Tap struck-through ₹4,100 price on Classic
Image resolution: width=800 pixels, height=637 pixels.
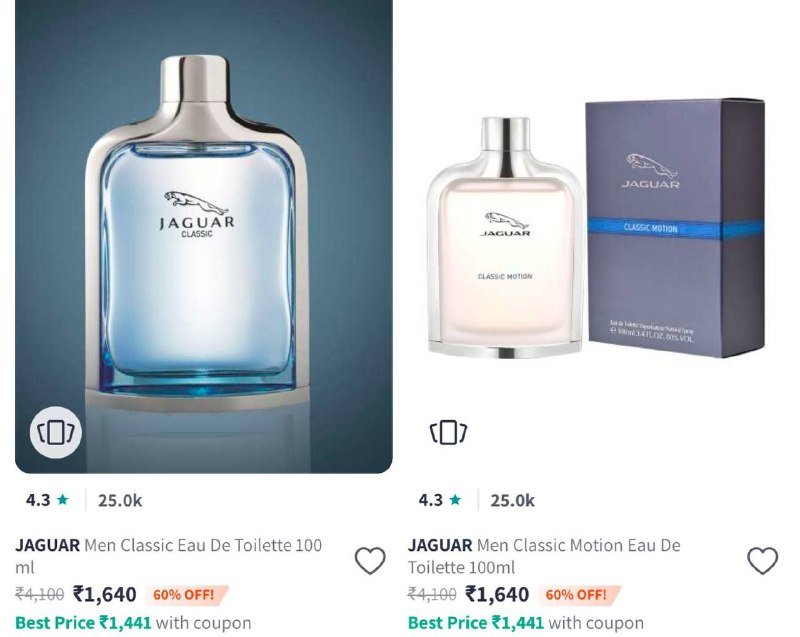pos(40,594)
